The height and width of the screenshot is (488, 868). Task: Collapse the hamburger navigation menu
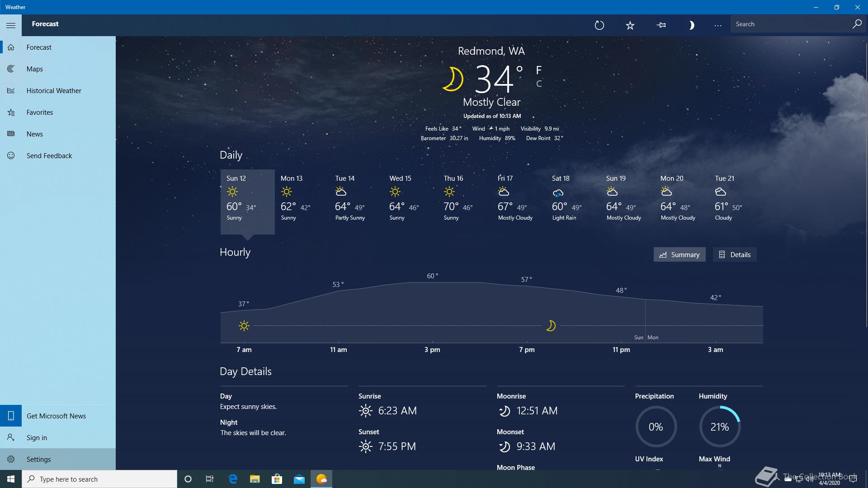[11, 25]
